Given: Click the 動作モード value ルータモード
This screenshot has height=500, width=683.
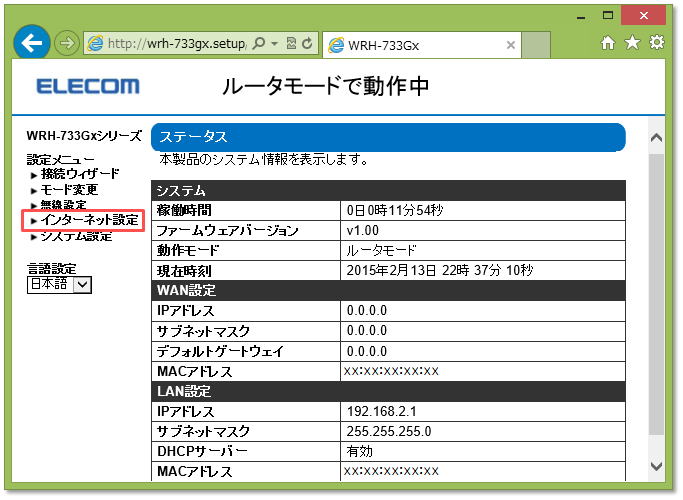Looking at the screenshot, I should coord(381,250).
